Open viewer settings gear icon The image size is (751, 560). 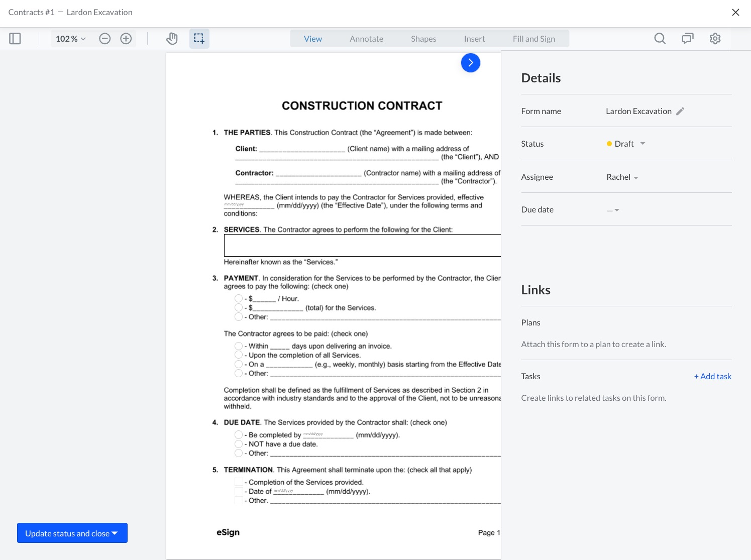point(715,39)
